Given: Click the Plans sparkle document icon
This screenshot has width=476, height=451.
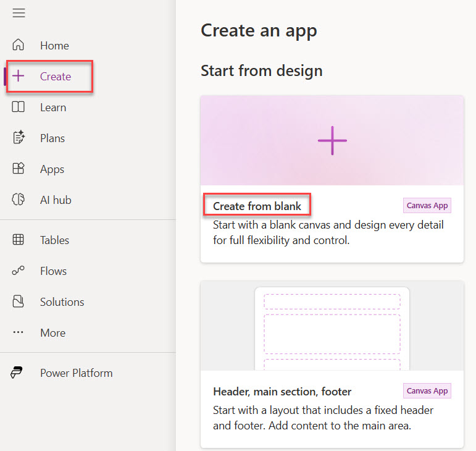Looking at the screenshot, I should tap(19, 137).
